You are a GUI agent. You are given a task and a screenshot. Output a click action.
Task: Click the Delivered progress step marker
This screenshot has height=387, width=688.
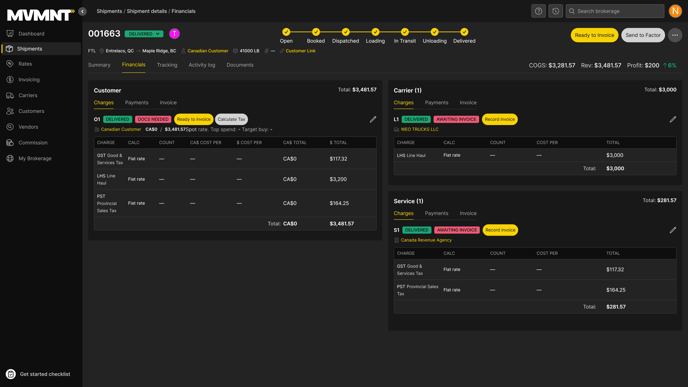[x=464, y=32]
